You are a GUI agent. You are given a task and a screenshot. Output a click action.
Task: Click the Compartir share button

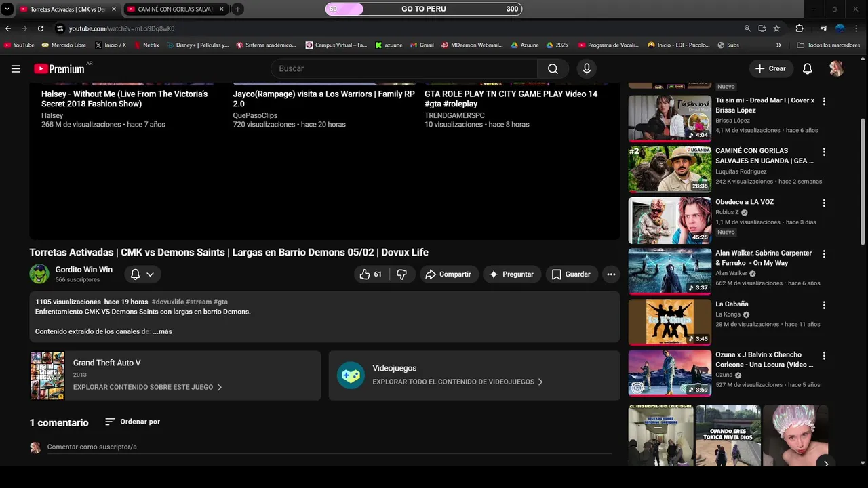(448, 274)
